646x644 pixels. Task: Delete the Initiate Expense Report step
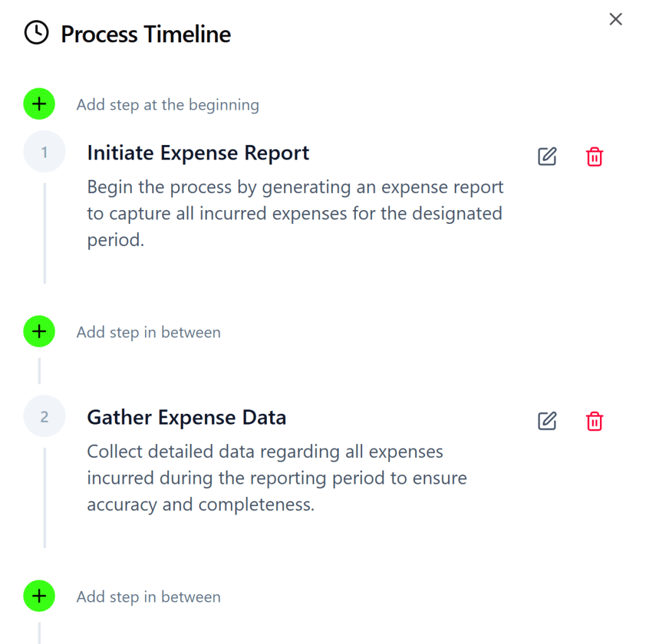pyautogui.click(x=594, y=156)
